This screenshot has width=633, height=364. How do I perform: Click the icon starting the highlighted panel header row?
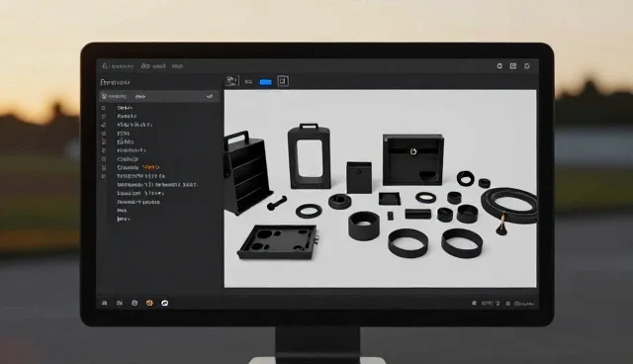pos(104,97)
